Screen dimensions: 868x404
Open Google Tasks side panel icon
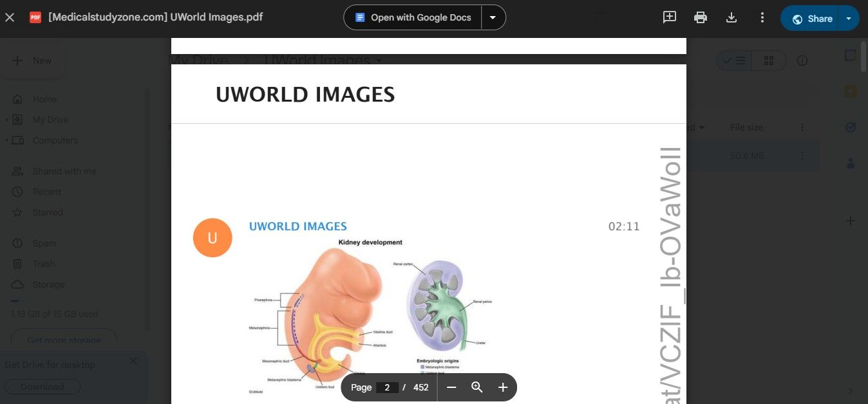pos(850,127)
